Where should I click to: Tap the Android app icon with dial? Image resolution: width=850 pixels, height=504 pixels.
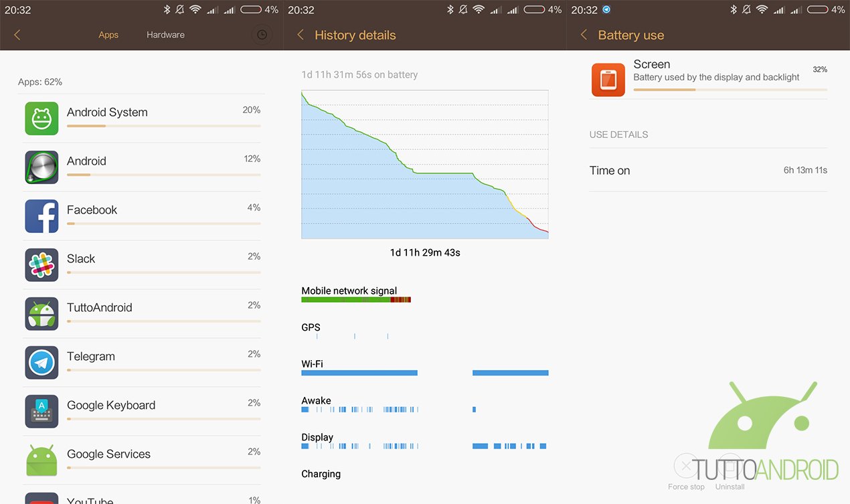click(41, 167)
